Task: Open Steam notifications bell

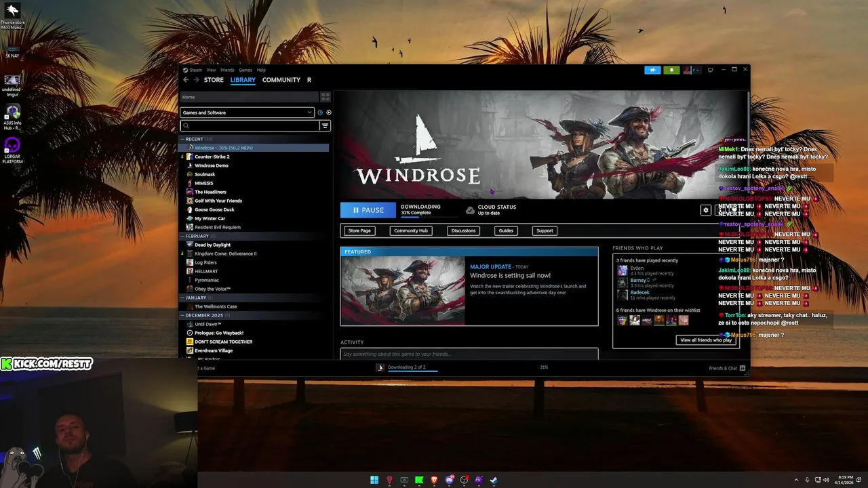Action: click(672, 70)
